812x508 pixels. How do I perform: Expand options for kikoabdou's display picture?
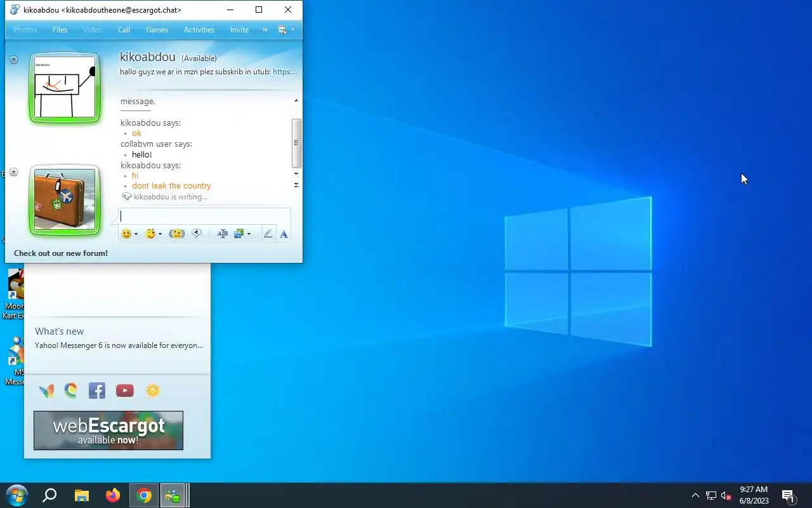(13, 60)
